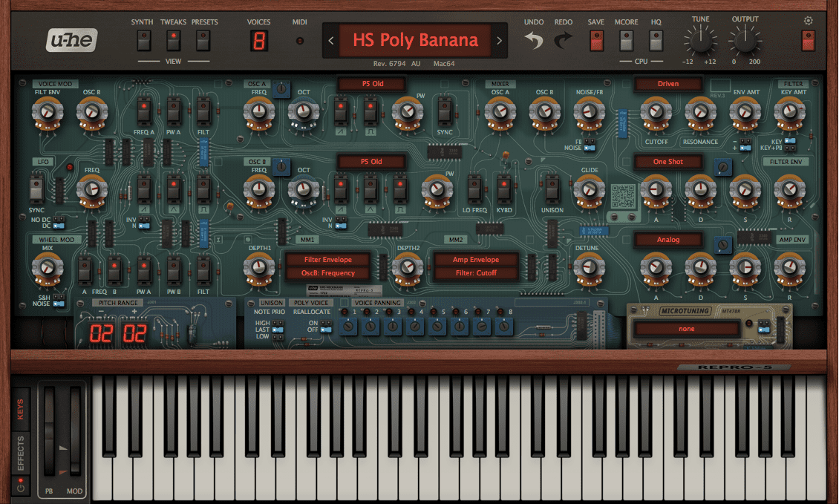
Task: Open the OSC A P5 Old model selector
Action: click(x=372, y=84)
